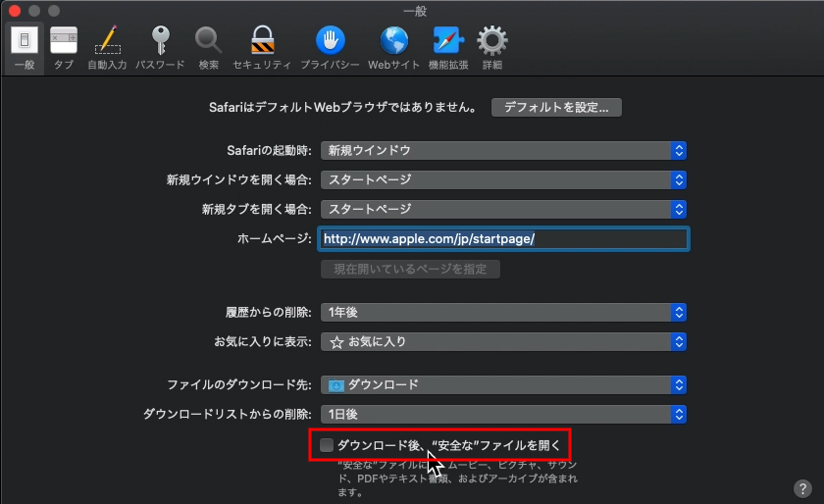Expand the ダウンロードリストからの削除 dropdown
Screen dimensions: 824x504
503,415
